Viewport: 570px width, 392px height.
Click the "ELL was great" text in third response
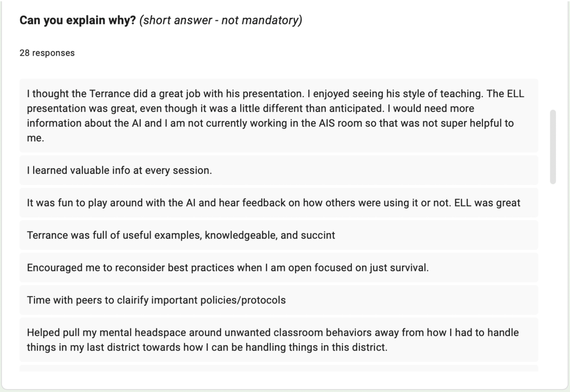(487, 203)
